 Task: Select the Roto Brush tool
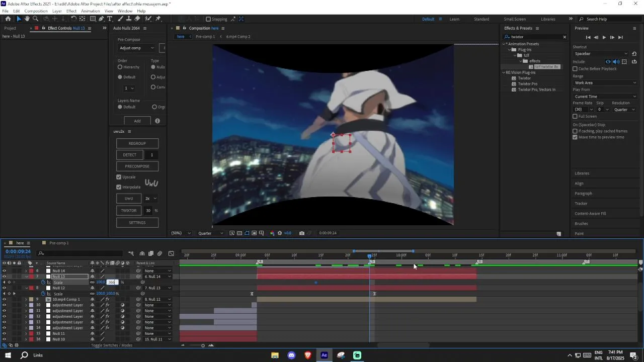tap(148, 19)
